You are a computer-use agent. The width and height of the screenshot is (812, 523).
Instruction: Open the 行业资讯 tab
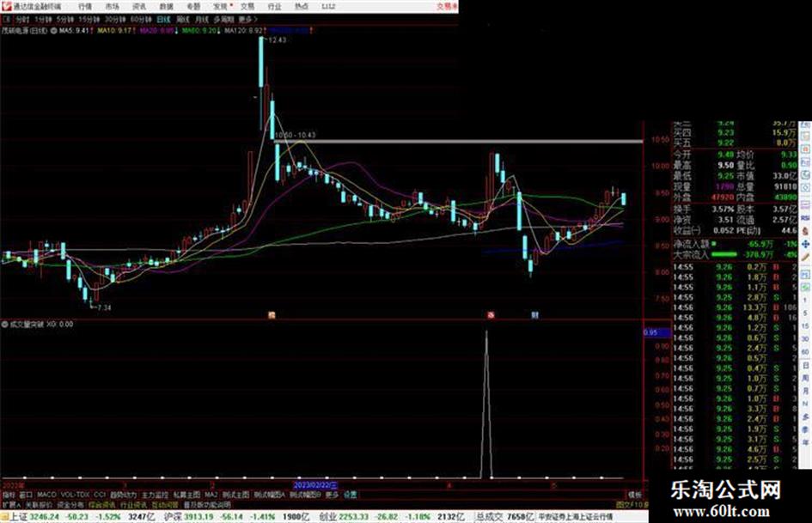tap(133, 504)
